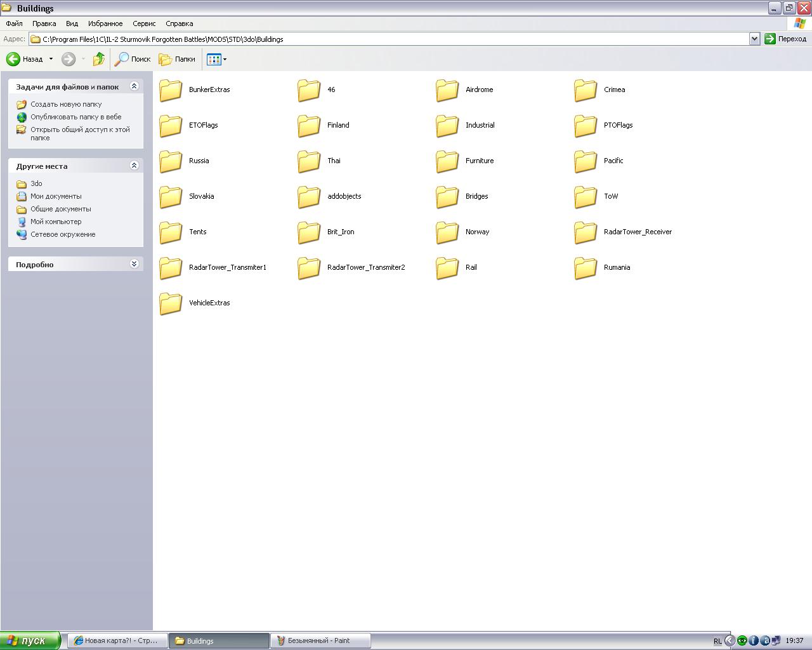This screenshot has width=812, height=650.
Task: Open the Сервис menu
Action: pyautogui.click(x=144, y=23)
